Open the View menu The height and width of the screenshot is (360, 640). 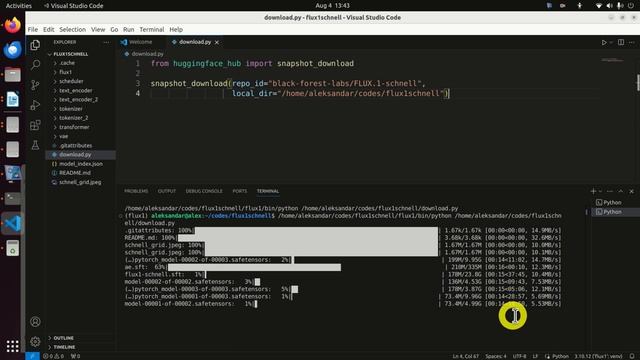pyautogui.click(x=98, y=29)
